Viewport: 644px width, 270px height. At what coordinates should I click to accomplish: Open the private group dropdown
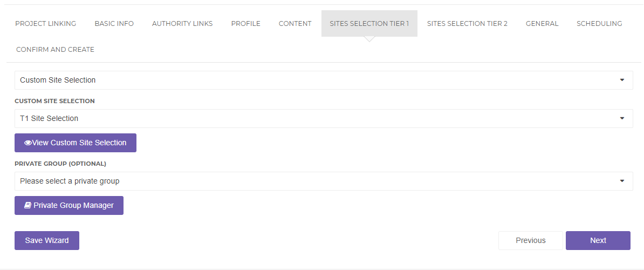pos(323,181)
